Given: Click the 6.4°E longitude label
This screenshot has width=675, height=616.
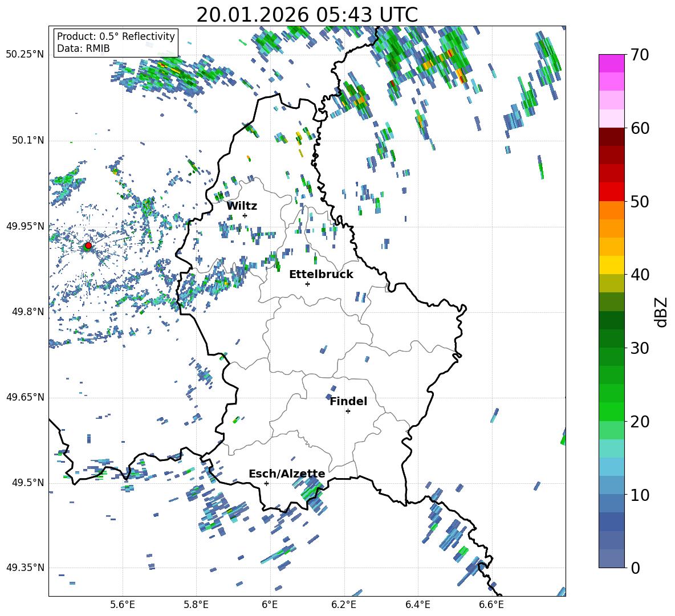Looking at the screenshot, I should 417,605.
